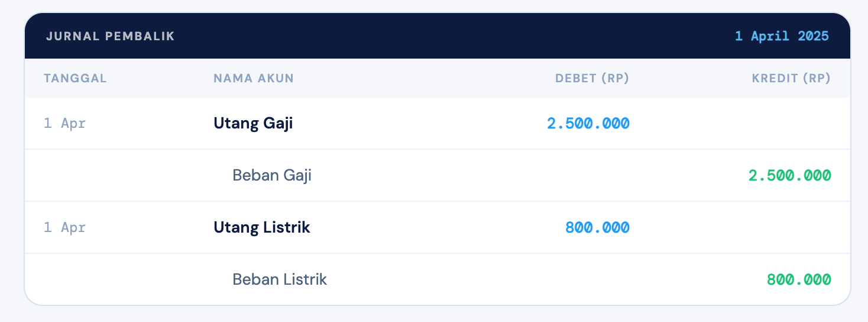This screenshot has width=868, height=322.
Task: Click the Debet (Rp) column header
Action: [592, 78]
